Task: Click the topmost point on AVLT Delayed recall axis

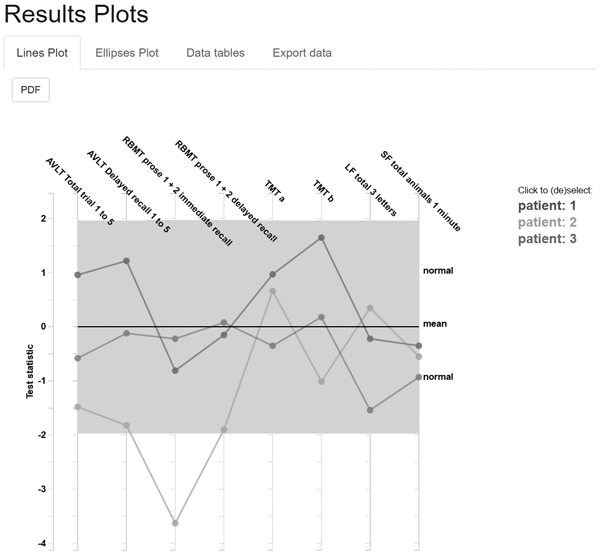Action: pyautogui.click(x=126, y=261)
